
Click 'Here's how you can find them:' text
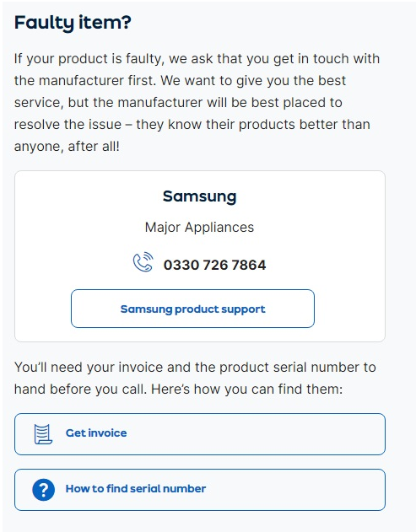click(x=247, y=390)
